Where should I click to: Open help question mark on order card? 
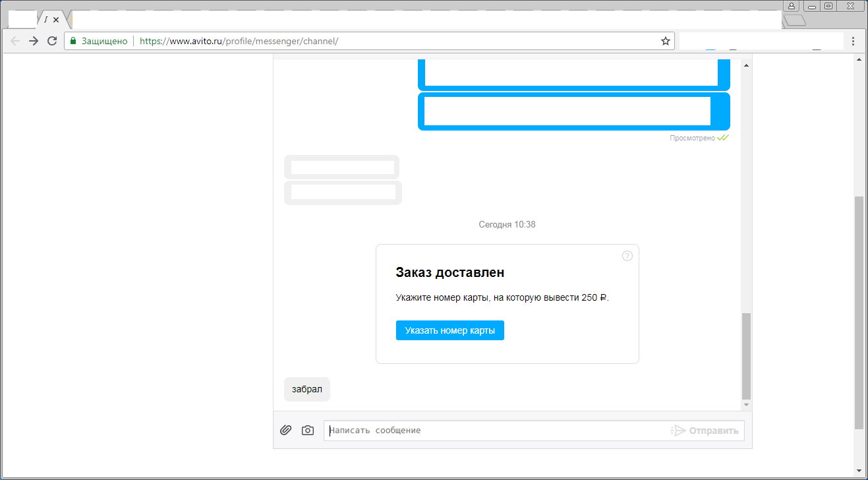[x=627, y=256]
